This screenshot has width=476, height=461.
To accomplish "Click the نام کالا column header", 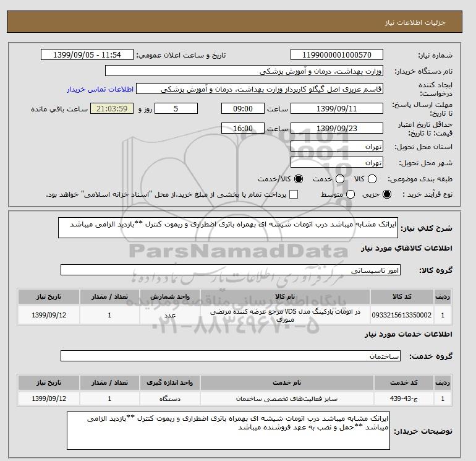I will (285, 296).
